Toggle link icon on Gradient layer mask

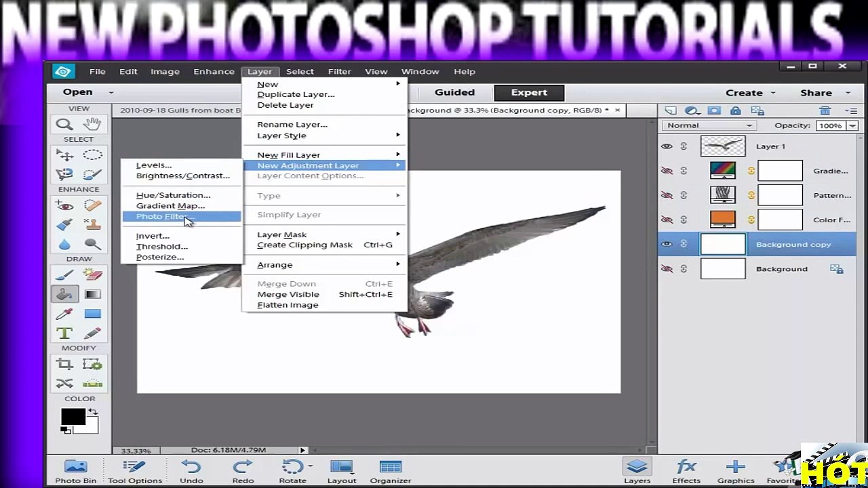[x=751, y=171]
